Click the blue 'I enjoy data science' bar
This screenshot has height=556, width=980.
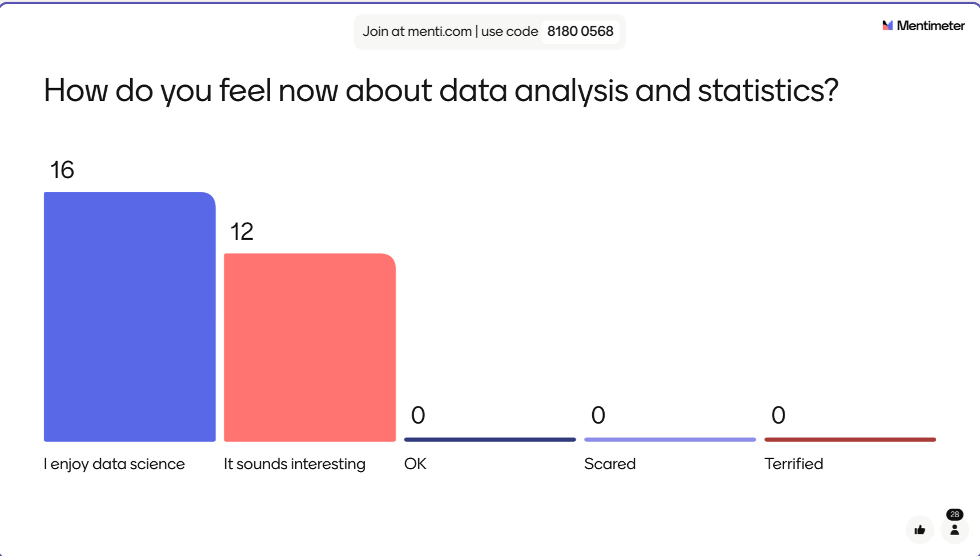tap(130, 317)
